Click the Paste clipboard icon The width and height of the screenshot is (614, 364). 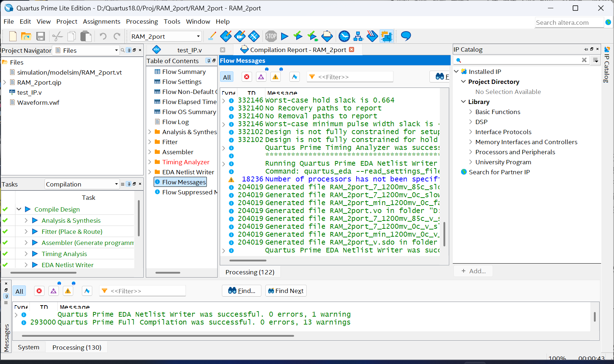click(86, 36)
